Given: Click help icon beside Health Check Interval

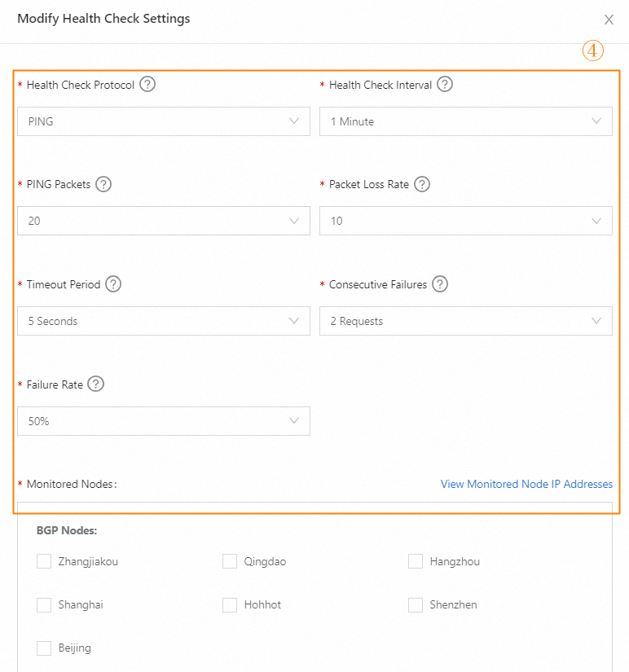Looking at the screenshot, I should pos(445,85).
